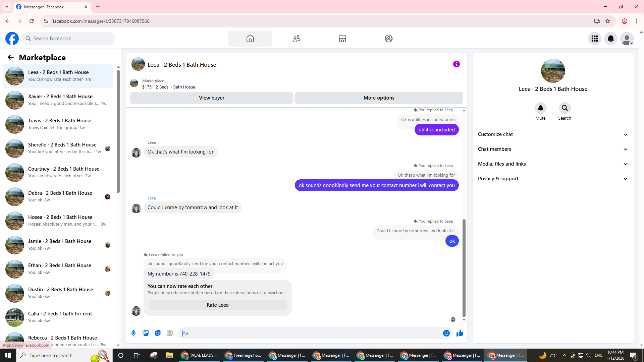Click the chat messages scrollbar
Screen dimensions: 644x362
coord(464,268)
